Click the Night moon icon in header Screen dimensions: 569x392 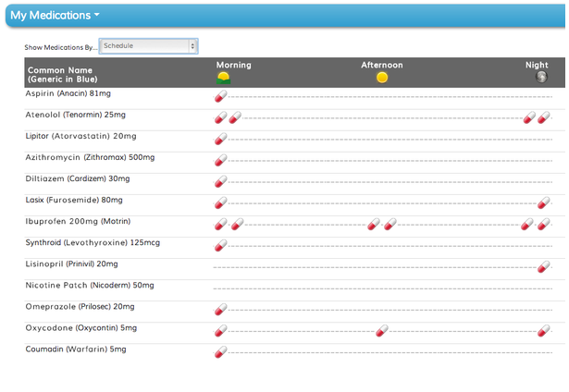point(541,77)
